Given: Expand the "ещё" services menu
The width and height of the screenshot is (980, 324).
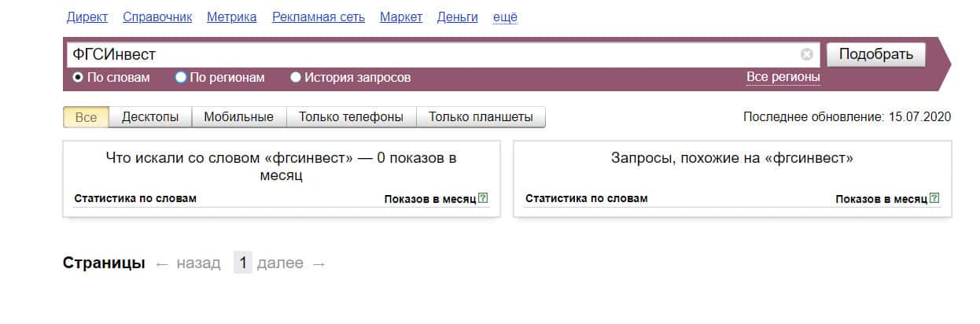Looking at the screenshot, I should pyautogui.click(x=505, y=17).
